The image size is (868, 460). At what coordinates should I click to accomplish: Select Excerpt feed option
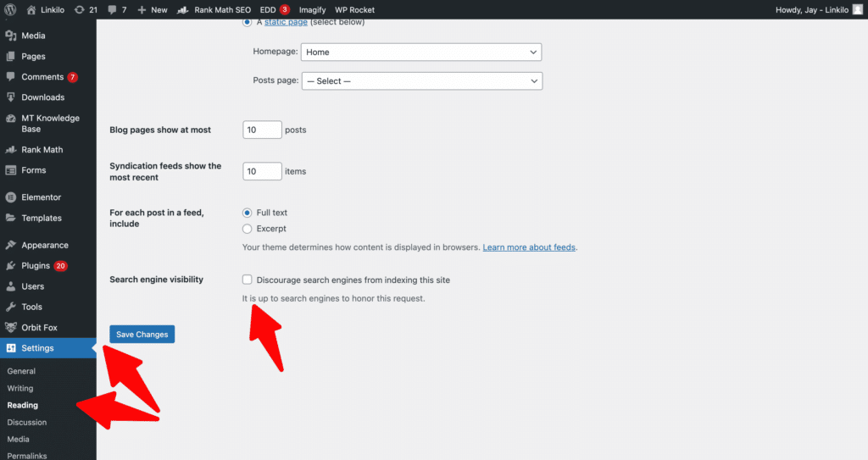[247, 229]
